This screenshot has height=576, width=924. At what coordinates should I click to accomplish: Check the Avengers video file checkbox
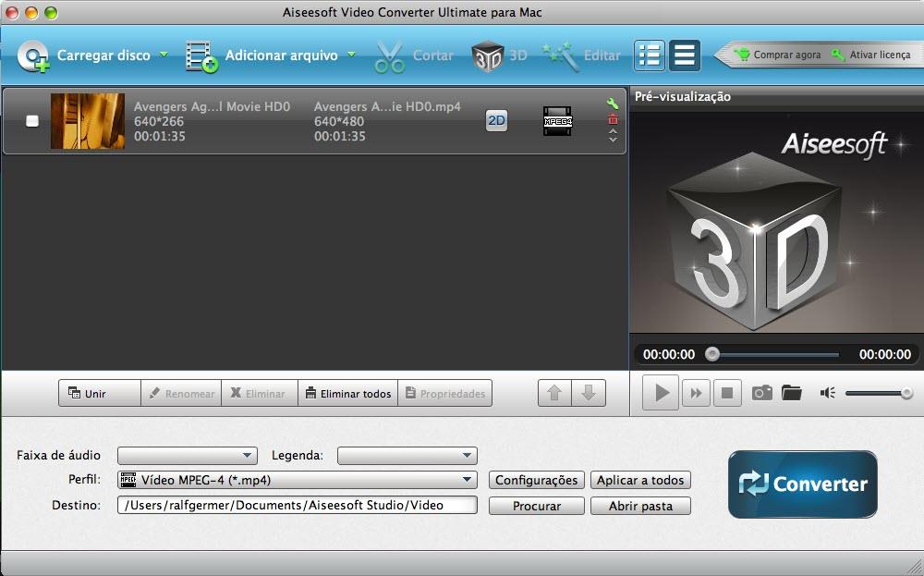34,118
